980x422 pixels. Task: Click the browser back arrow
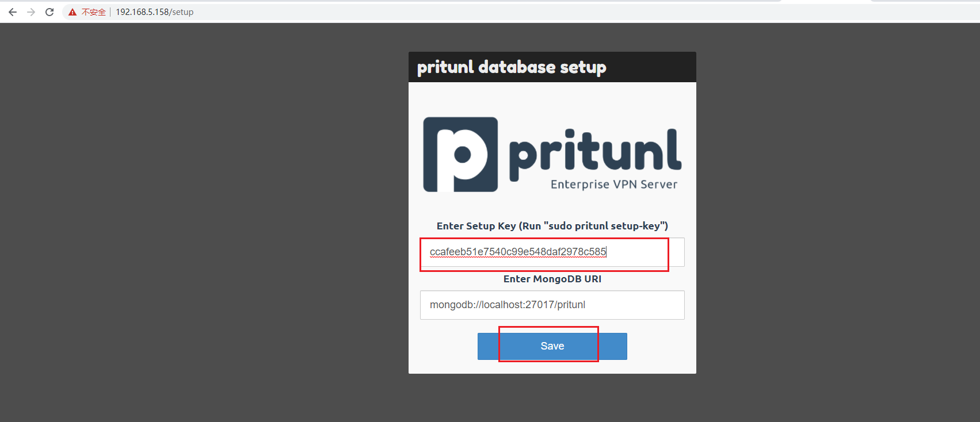[13, 12]
